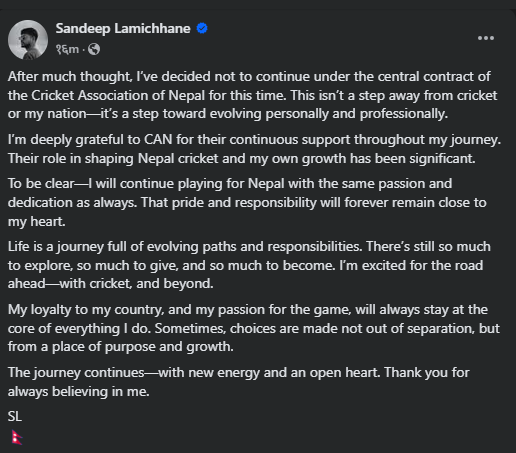Click the blue verified badge
516x453 pixels.
click(202, 28)
